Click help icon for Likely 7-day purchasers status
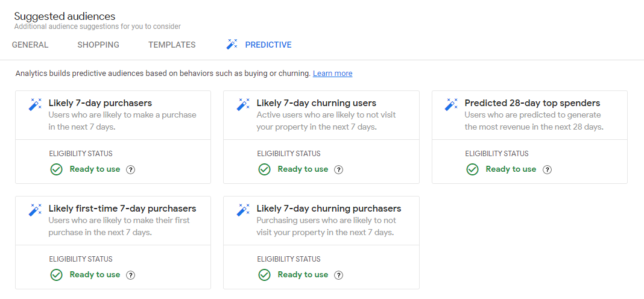The height and width of the screenshot is (299, 644). click(131, 169)
